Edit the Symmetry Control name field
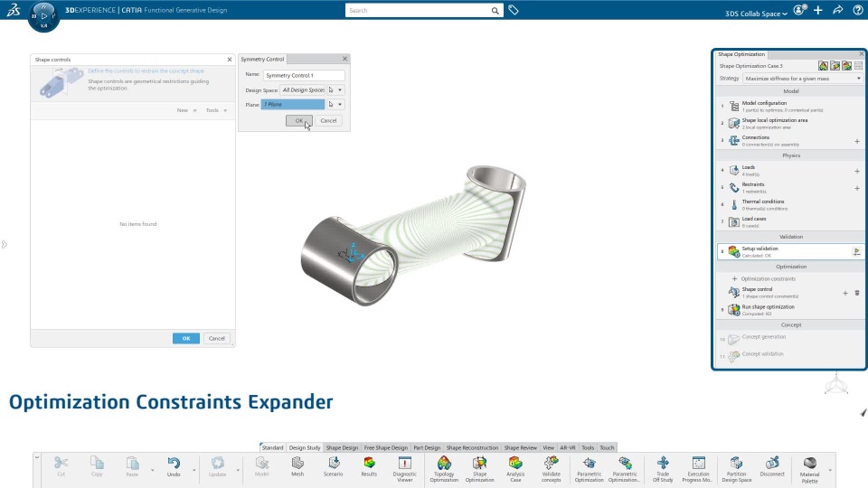Viewport: 868px width, 488px height. click(x=304, y=75)
